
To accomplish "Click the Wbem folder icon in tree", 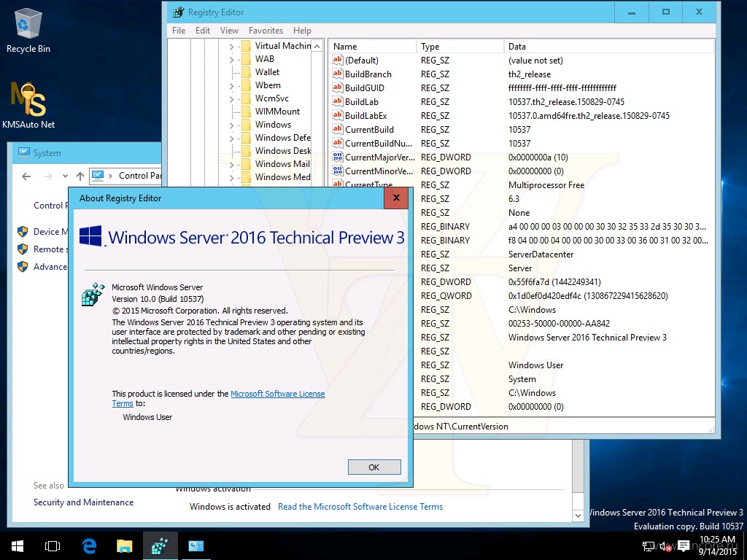I will pyautogui.click(x=246, y=85).
